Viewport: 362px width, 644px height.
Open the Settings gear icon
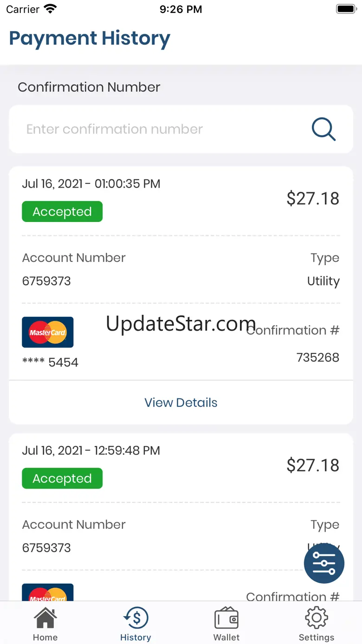click(317, 618)
